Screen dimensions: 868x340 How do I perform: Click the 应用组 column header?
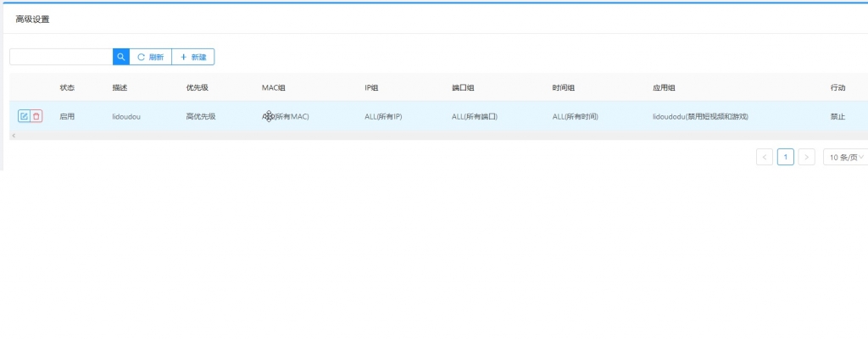click(664, 88)
